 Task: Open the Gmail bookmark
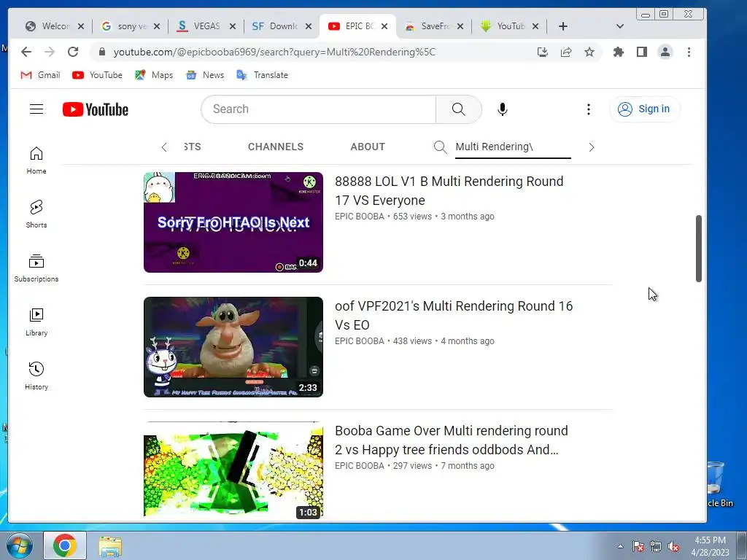[x=41, y=75]
